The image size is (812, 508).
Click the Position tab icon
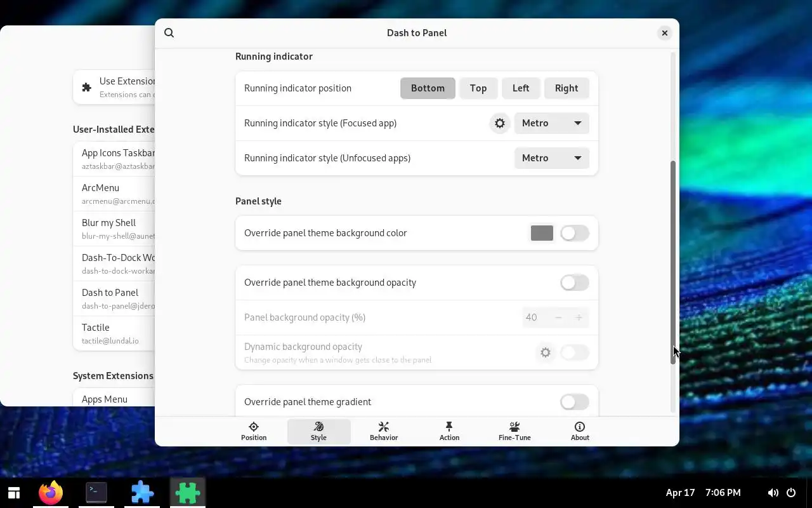(x=254, y=427)
